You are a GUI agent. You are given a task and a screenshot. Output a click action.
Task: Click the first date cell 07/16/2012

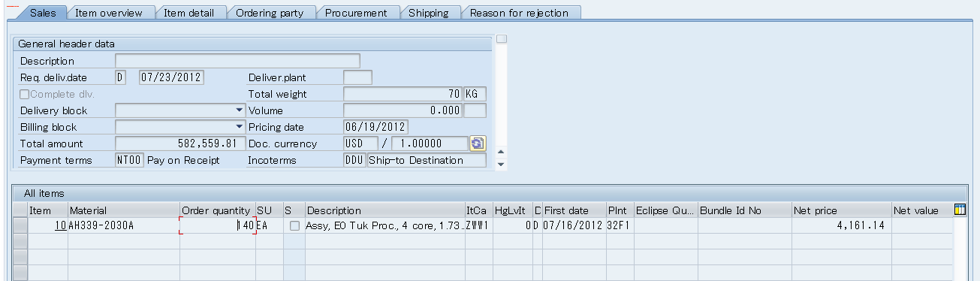[x=573, y=225]
